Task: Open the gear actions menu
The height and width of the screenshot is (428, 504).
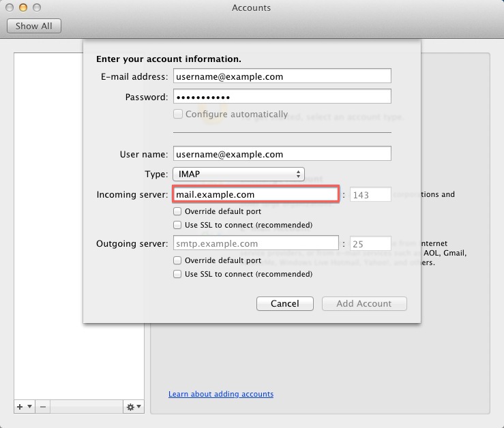Action: (x=133, y=407)
